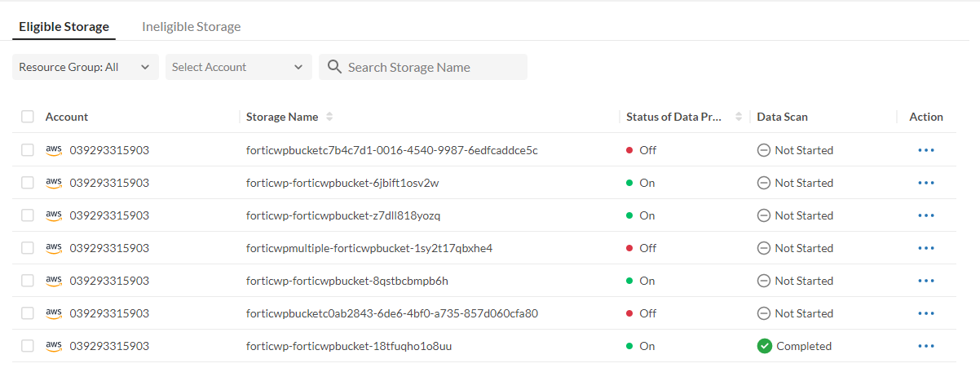Select the Eligible Storage tab

64,27
